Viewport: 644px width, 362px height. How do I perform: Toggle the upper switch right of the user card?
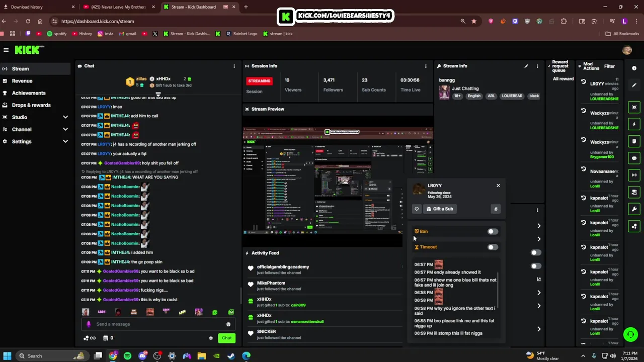click(x=536, y=253)
